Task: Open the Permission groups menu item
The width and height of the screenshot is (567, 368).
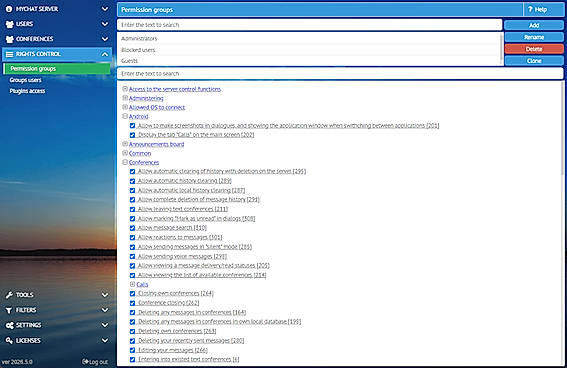Action: 57,69
